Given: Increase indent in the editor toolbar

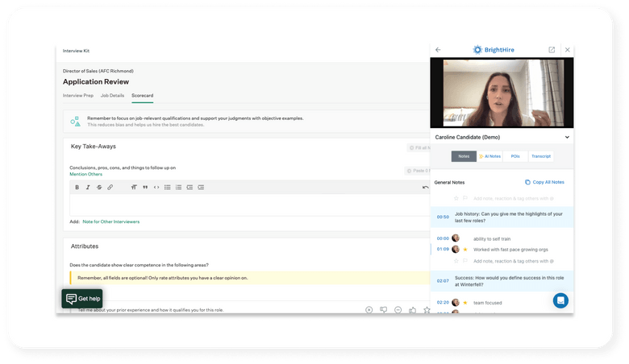Looking at the screenshot, I should (x=201, y=188).
